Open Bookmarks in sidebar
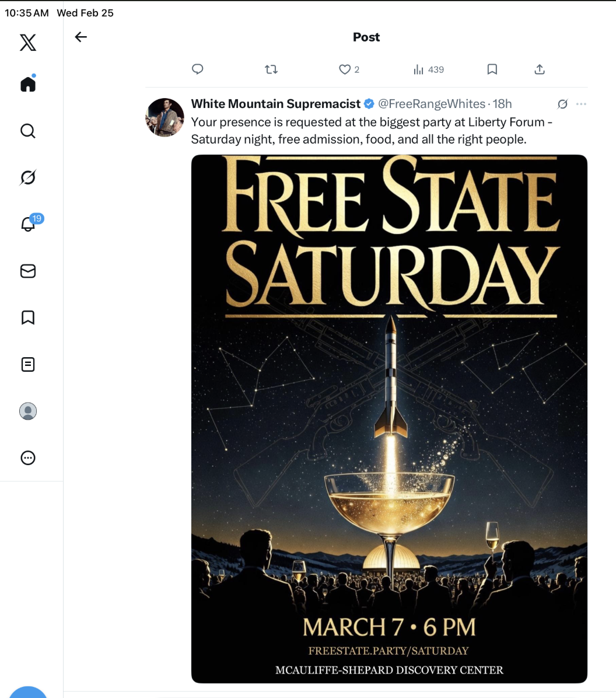Image resolution: width=616 pixels, height=698 pixels. (28, 317)
